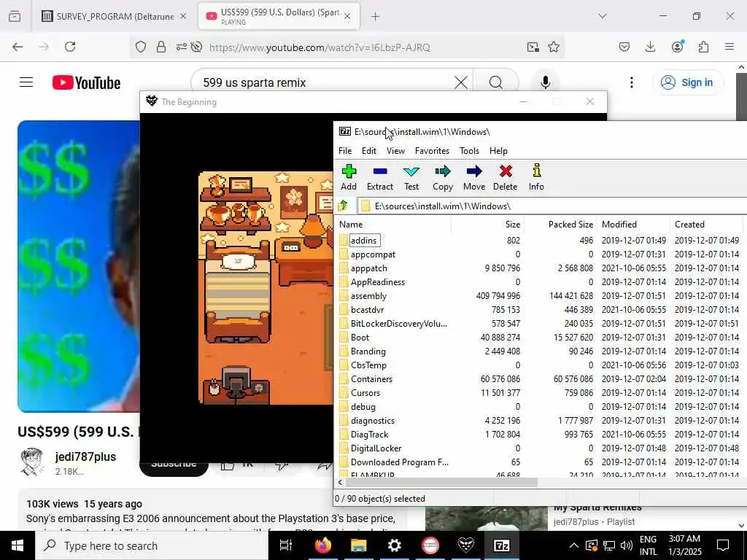The height and width of the screenshot is (560, 747).
Task: Select the appcompat folder
Action: click(373, 254)
